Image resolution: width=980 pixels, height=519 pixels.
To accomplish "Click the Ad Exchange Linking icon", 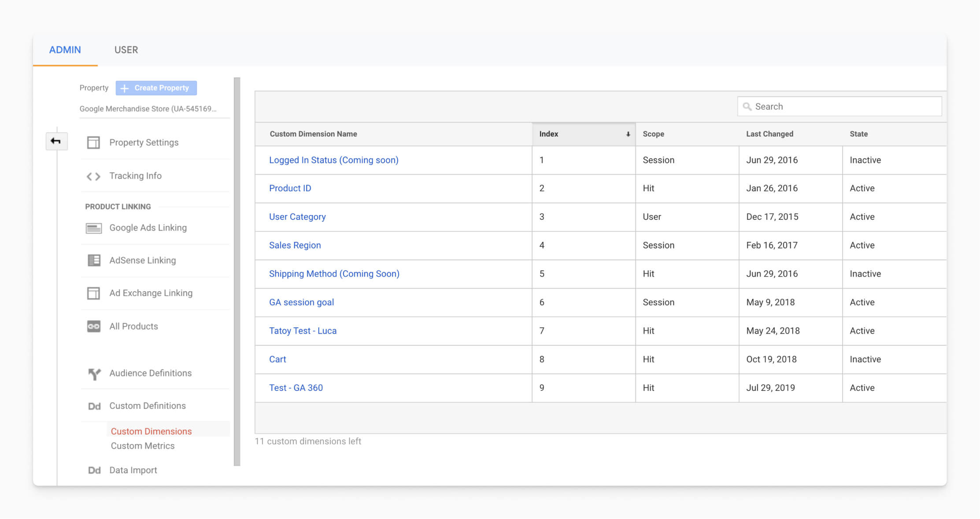I will pyautogui.click(x=93, y=293).
